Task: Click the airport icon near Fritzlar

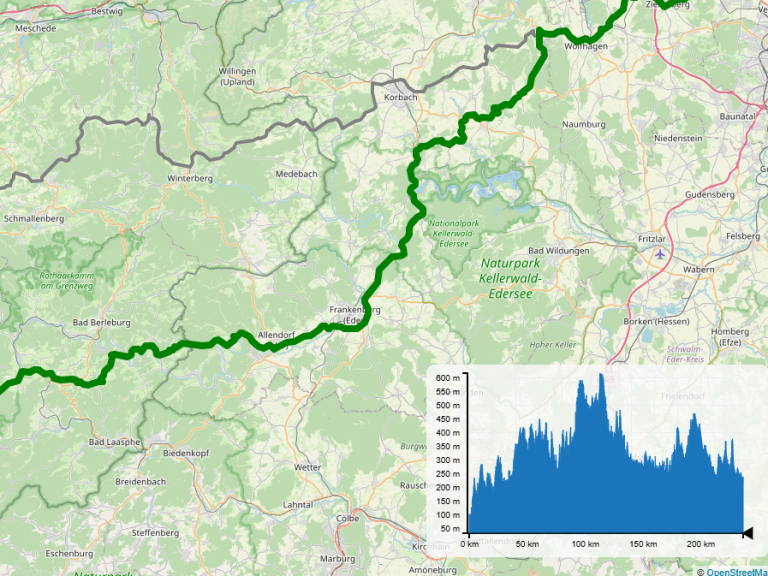Action: pyautogui.click(x=659, y=253)
